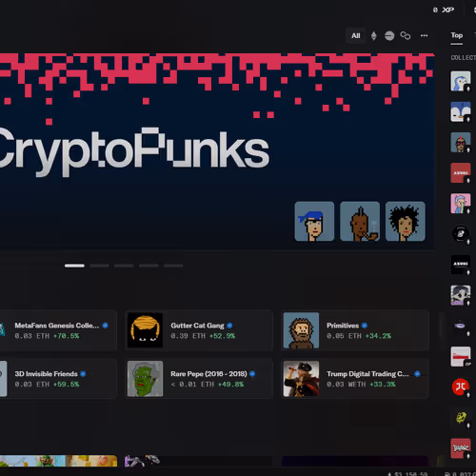Click the verified badge beside Primitives

tap(365, 326)
